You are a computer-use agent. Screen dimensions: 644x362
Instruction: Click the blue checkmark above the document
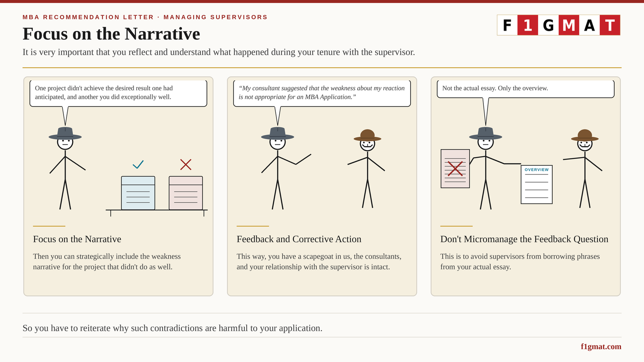[x=138, y=165]
